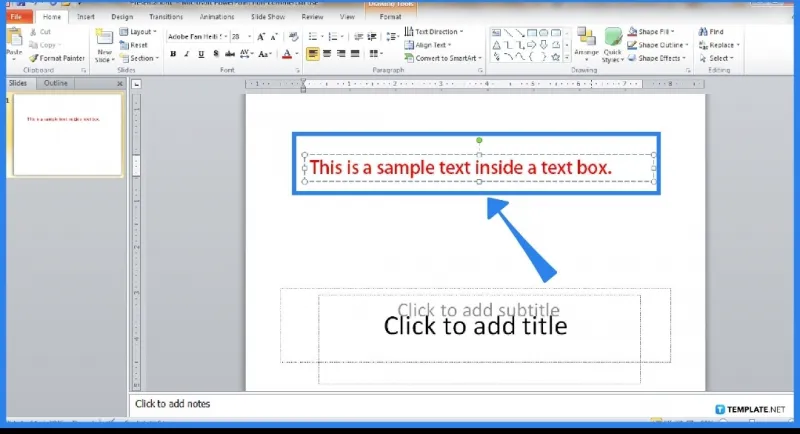
Task: Open the Arrange menu
Action: 586,44
